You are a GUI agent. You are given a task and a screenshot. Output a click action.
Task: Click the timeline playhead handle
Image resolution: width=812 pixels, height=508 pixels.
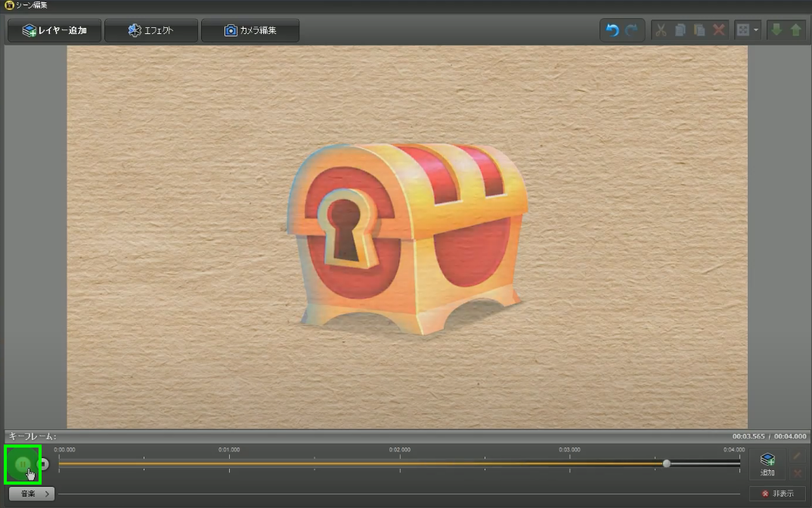click(x=666, y=463)
